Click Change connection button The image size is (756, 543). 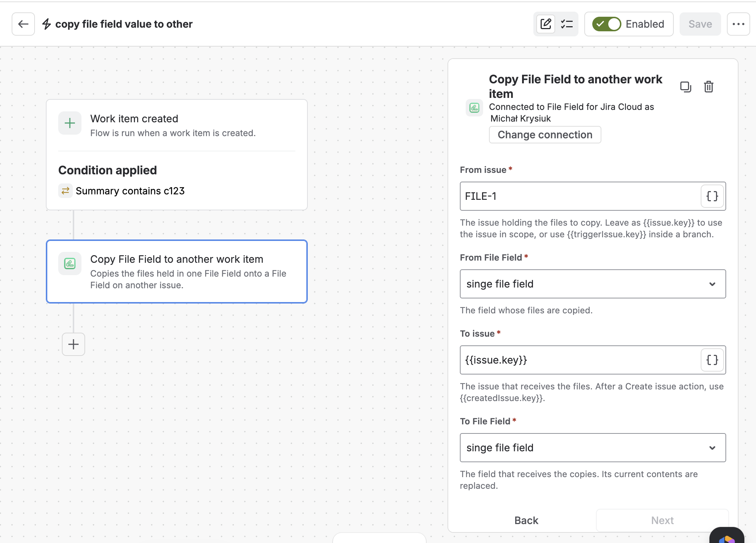tap(545, 135)
